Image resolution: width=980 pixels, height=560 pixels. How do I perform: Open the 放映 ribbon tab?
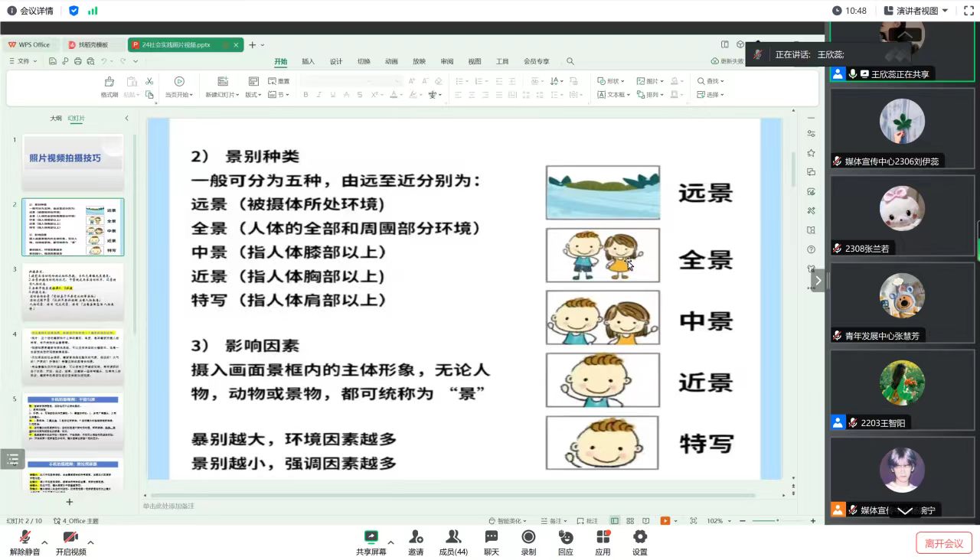[419, 61]
